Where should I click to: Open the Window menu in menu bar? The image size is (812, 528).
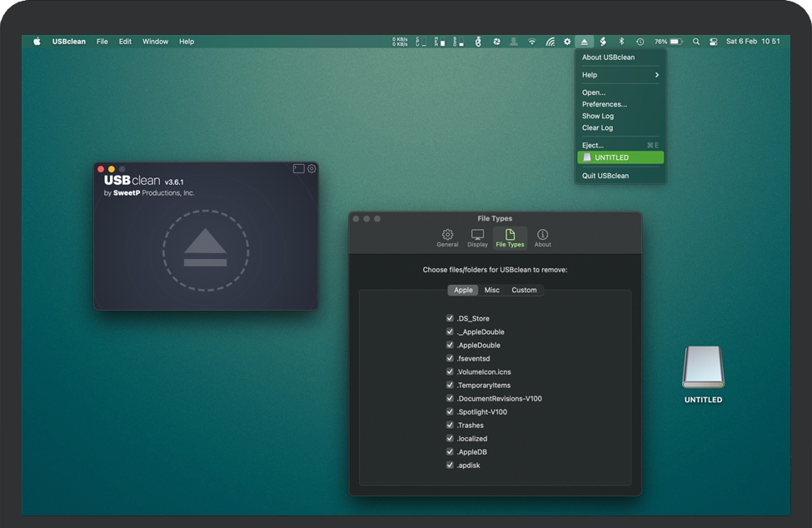155,42
